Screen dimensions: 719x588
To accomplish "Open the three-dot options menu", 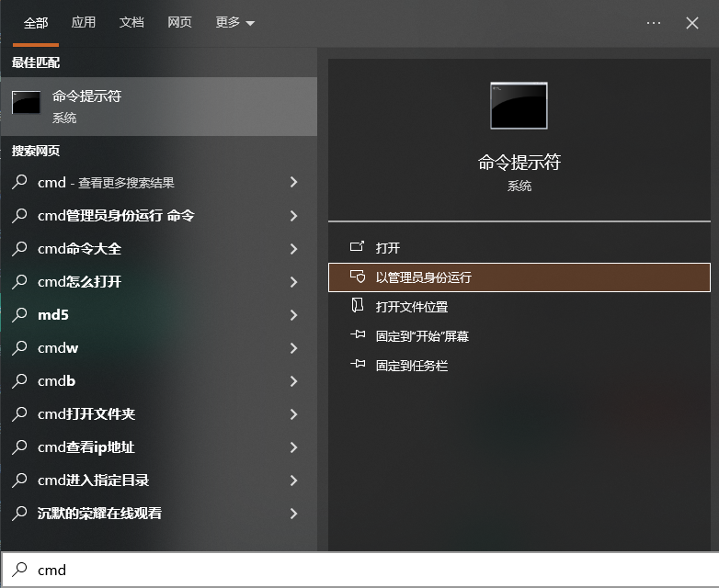I will click(x=654, y=23).
